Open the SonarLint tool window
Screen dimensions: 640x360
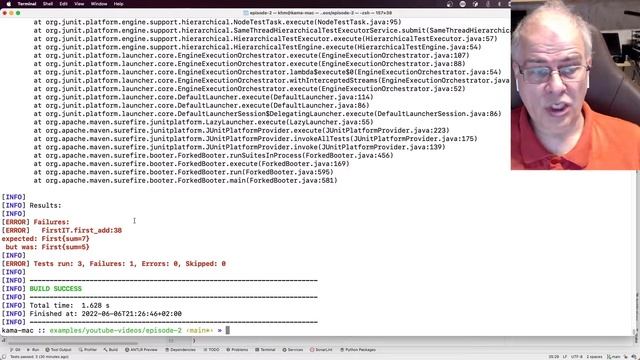click(321, 350)
